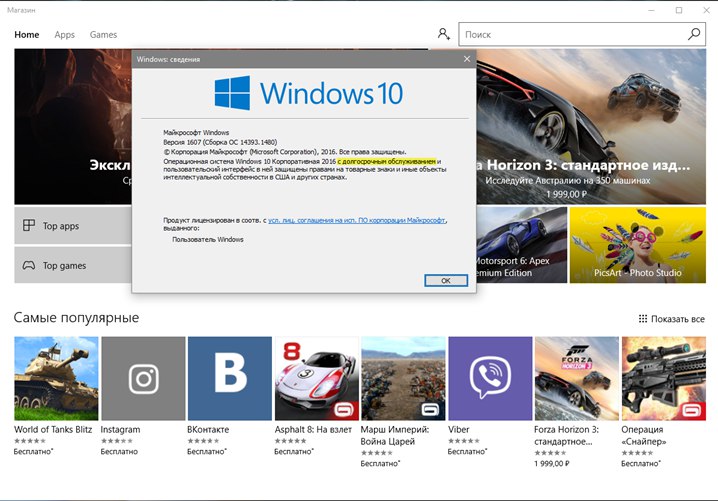
Task: Open Марш Империй: Война Царей icon
Action: coord(403,379)
